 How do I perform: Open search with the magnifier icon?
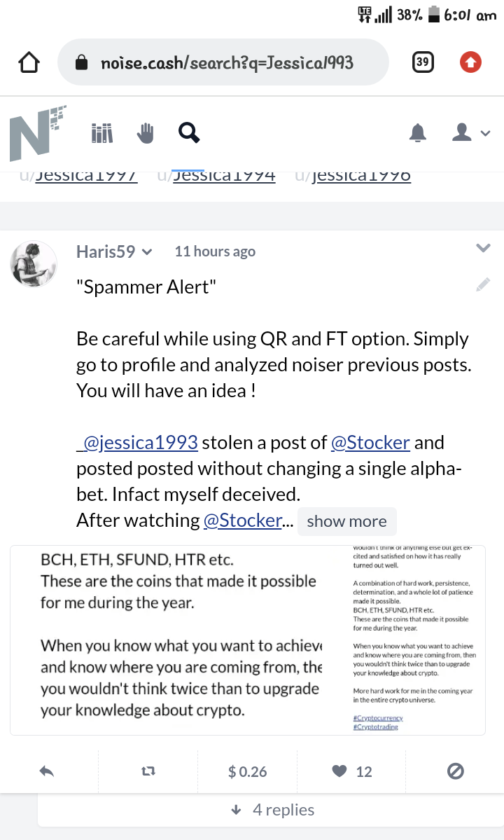pos(189,132)
